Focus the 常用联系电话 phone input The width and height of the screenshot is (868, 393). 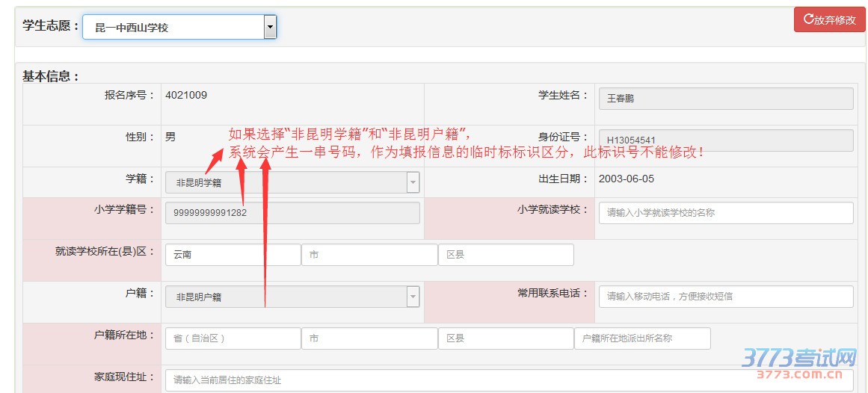(x=725, y=297)
